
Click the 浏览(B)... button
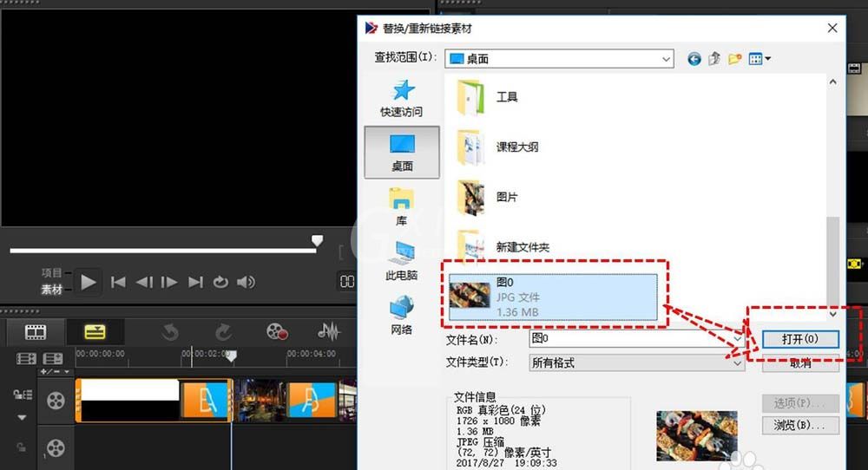pos(800,425)
